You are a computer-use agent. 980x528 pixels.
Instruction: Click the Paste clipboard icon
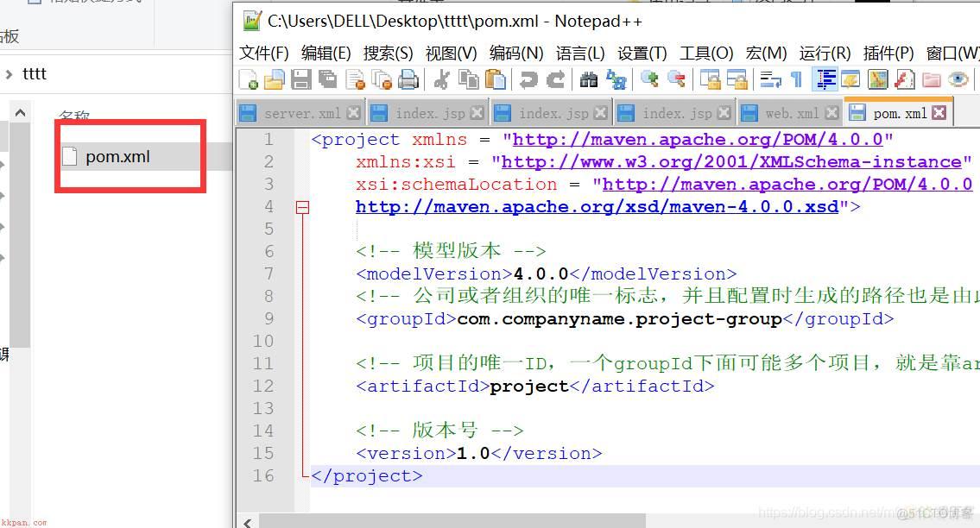point(495,79)
